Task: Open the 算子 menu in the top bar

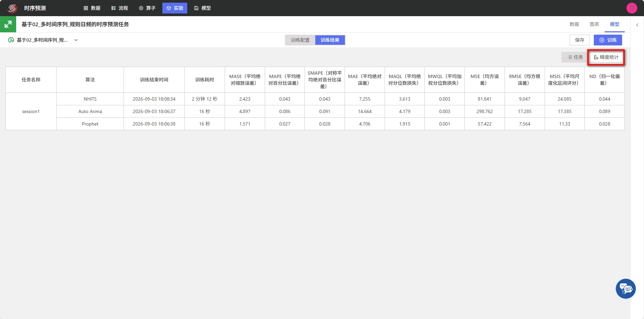Action: point(147,8)
